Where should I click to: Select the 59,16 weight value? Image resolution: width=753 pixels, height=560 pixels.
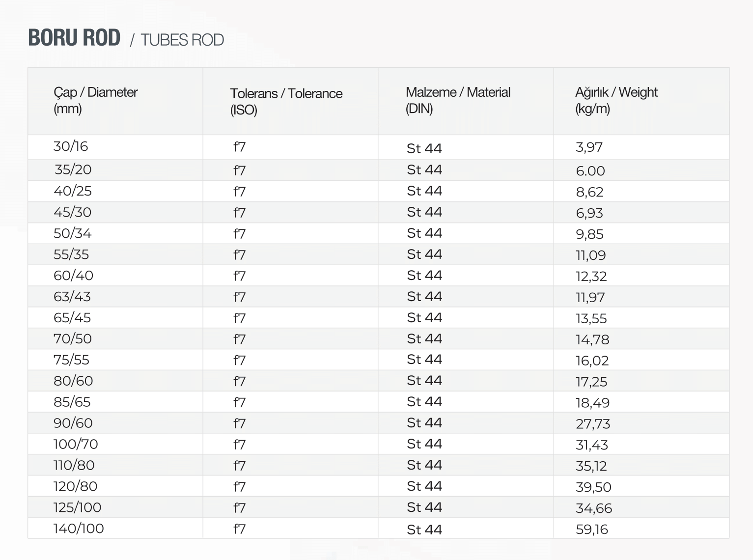point(591,530)
